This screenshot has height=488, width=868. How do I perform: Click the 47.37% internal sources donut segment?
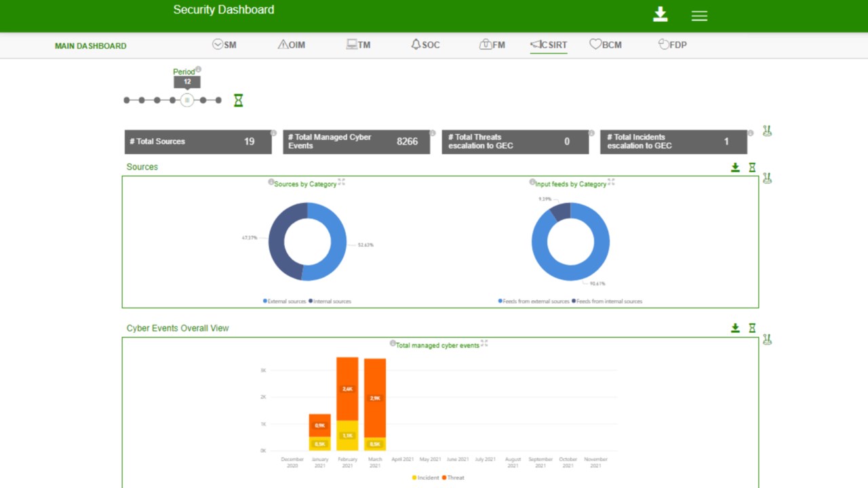click(x=277, y=241)
